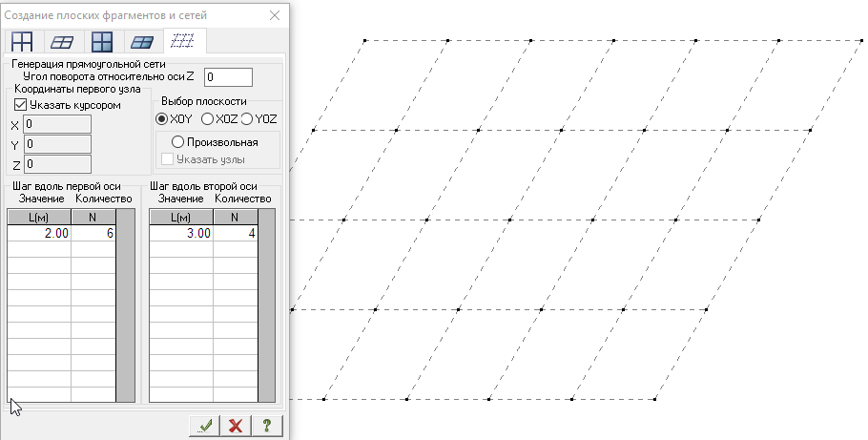Select the first axis count cell 6

tap(93, 233)
